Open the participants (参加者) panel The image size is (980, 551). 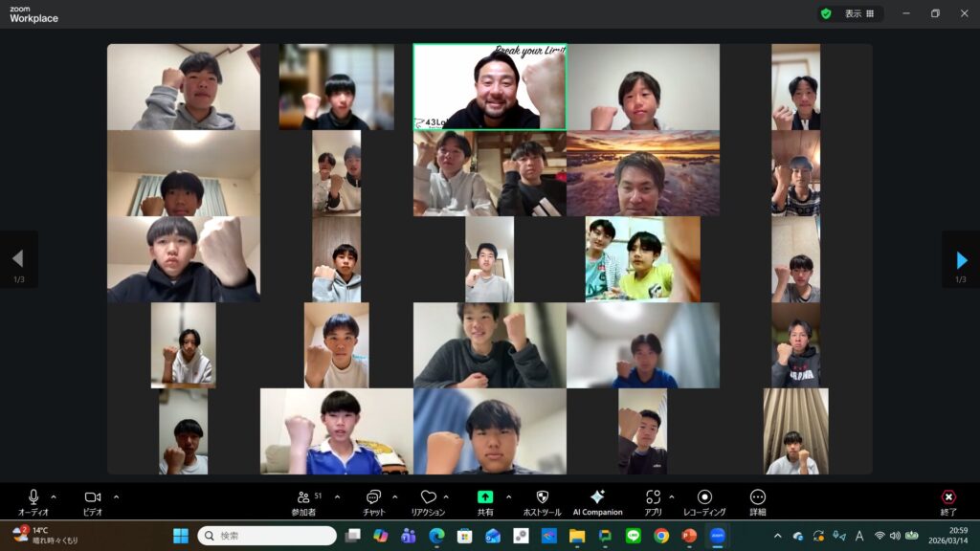pyautogui.click(x=304, y=497)
